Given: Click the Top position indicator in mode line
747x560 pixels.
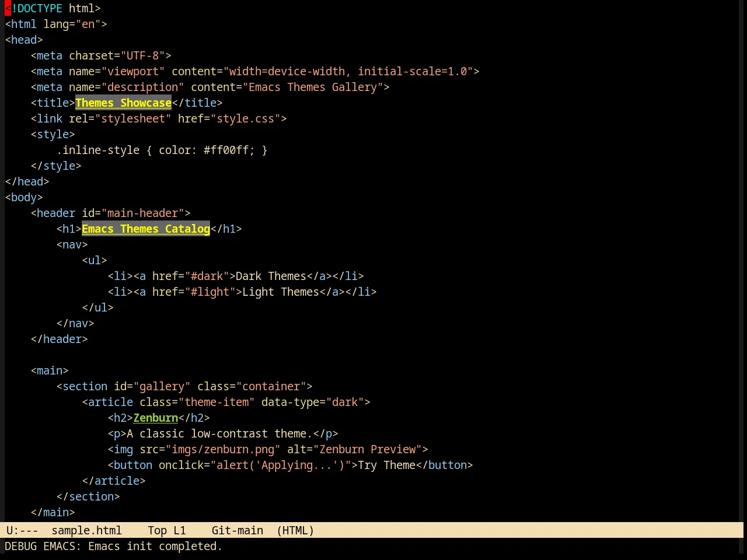Looking at the screenshot, I should coord(157,530).
